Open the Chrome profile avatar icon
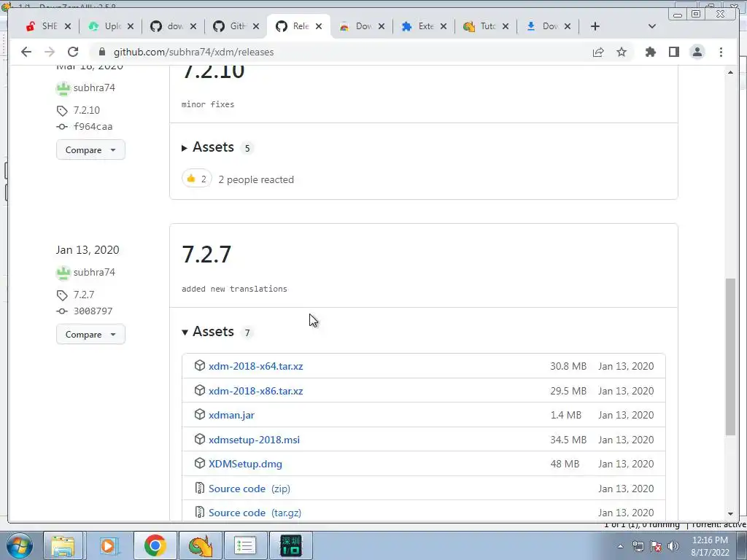 coord(697,52)
